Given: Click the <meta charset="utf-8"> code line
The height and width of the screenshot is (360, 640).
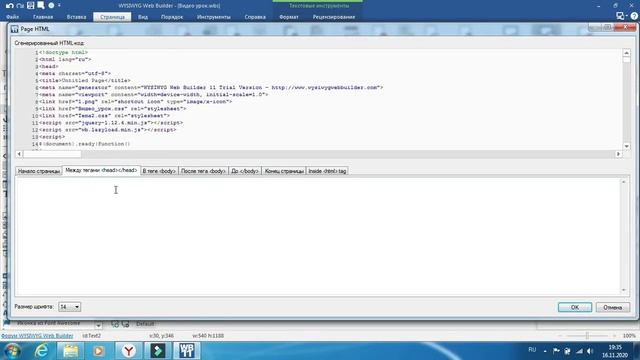Looking at the screenshot, I should pos(75,73).
